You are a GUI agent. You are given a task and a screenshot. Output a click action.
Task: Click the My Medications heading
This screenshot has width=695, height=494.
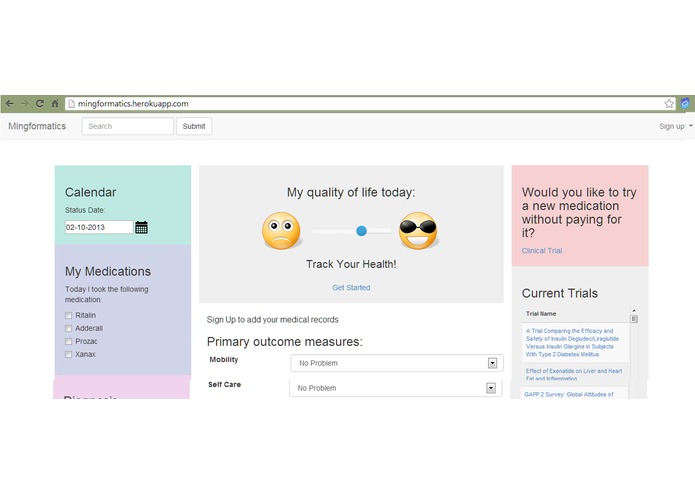108,272
